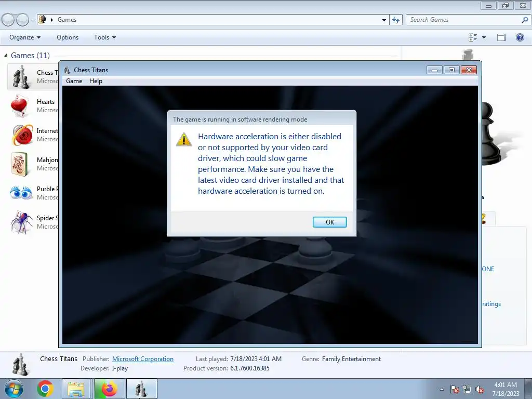Screen dimensions: 532x399
Task: Click the I-play developer text
Action: (120, 368)
